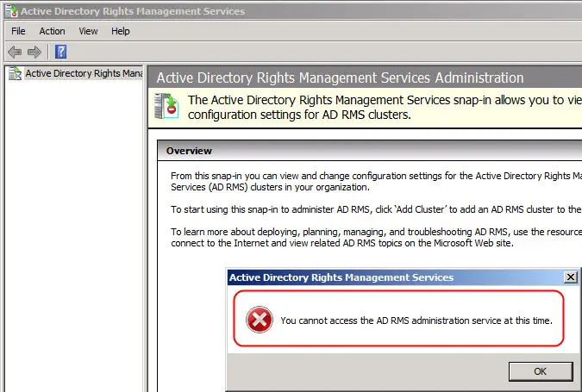Screen dimensions: 582x392
Task: Click the Back arrow toolbar icon
Action: click(15, 52)
